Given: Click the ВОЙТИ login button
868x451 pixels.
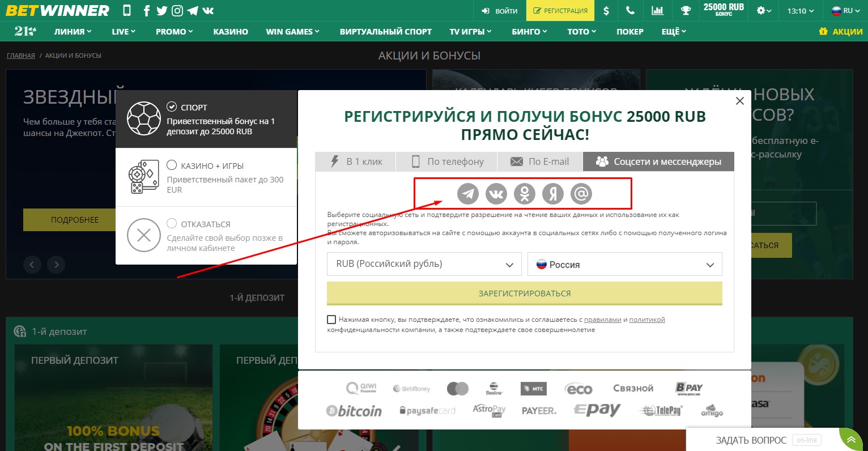Looking at the screenshot, I should tap(500, 11).
